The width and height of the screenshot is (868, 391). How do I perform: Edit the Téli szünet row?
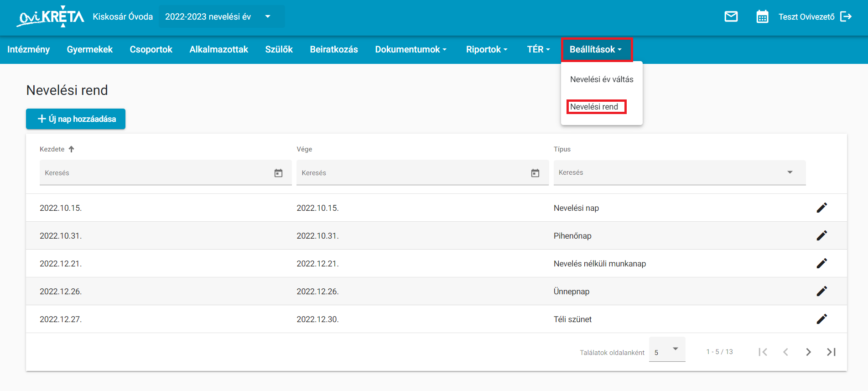821,319
